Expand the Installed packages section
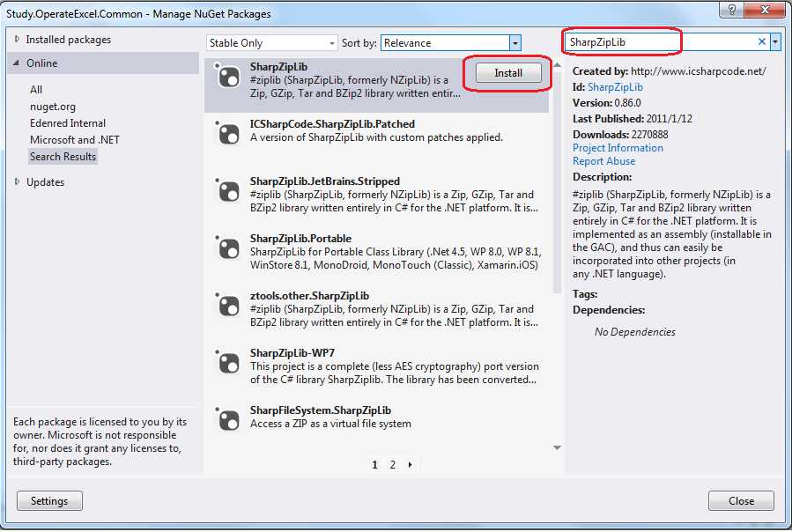792x532 pixels. [17, 40]
